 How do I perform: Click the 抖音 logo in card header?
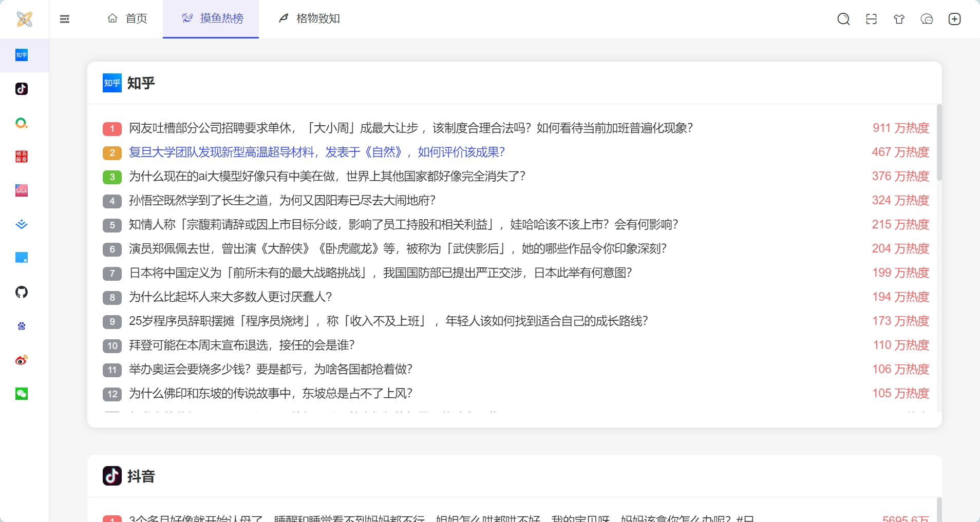(112, 476)
